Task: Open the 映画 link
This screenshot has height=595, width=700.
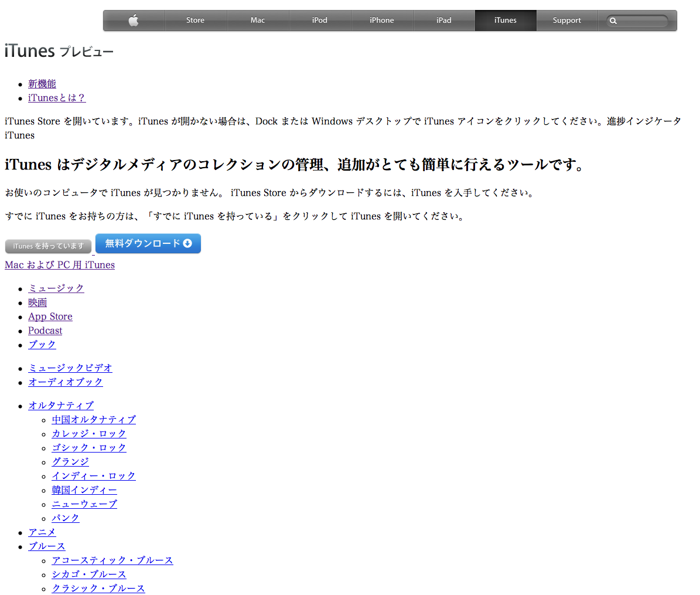Action: (x=37, y=302)
